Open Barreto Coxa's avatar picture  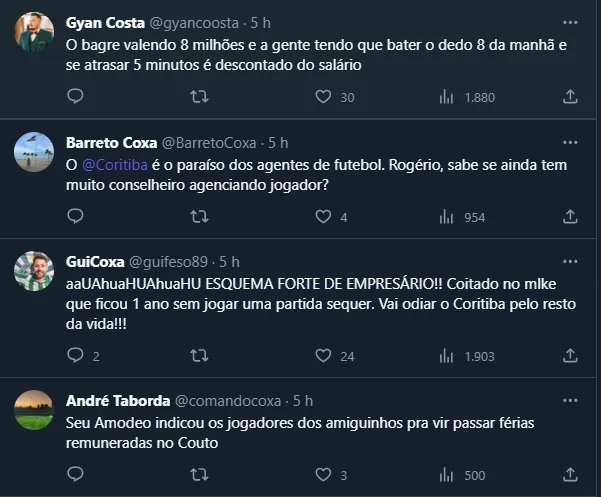click(34, 151)
